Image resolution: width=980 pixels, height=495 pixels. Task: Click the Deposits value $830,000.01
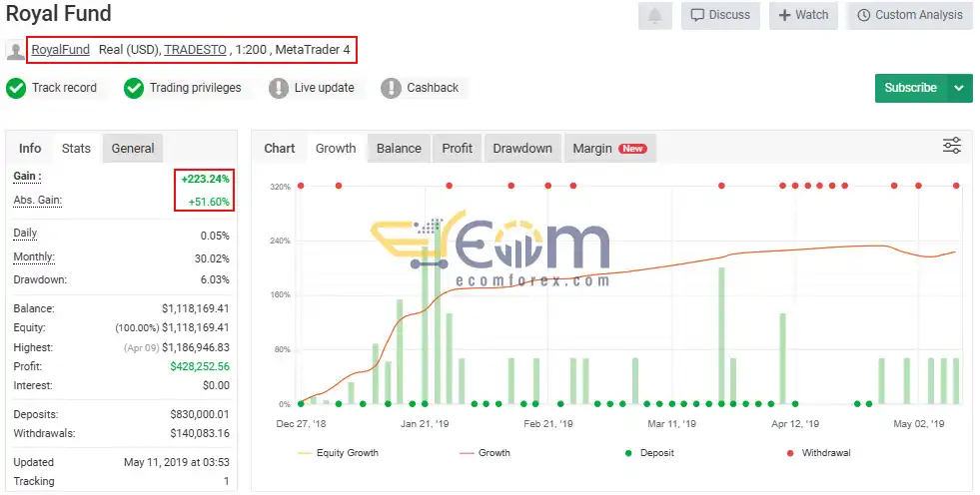click(200, 414)
